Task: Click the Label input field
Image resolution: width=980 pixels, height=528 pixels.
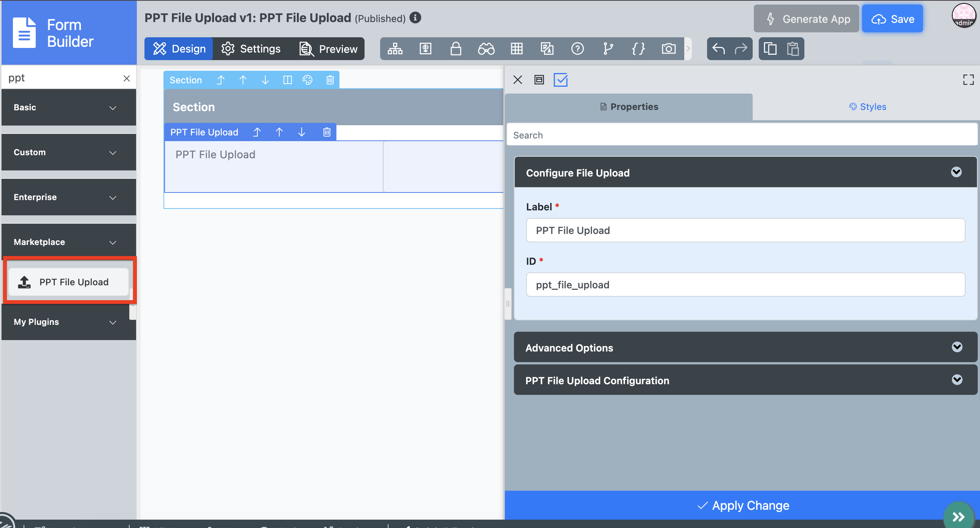Action: [745, 230]
